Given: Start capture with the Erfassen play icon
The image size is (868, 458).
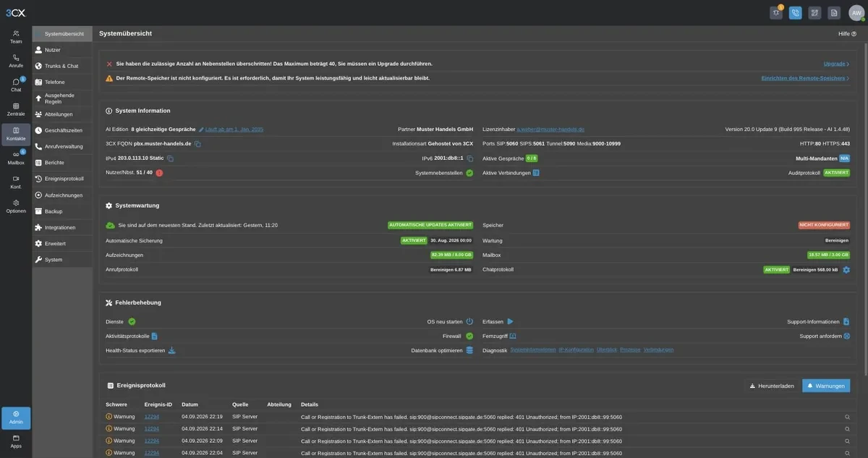Looking at the screenshot, I should click(510, 321).
